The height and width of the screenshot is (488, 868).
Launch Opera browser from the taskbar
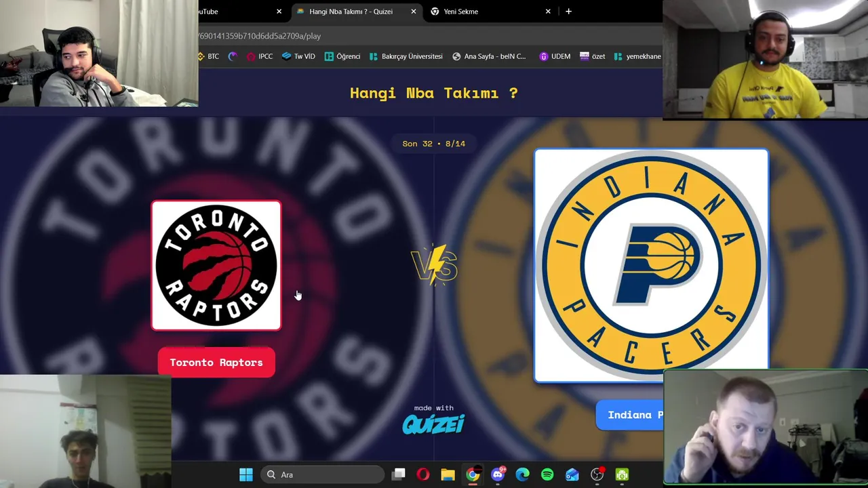tap(423, 474)
